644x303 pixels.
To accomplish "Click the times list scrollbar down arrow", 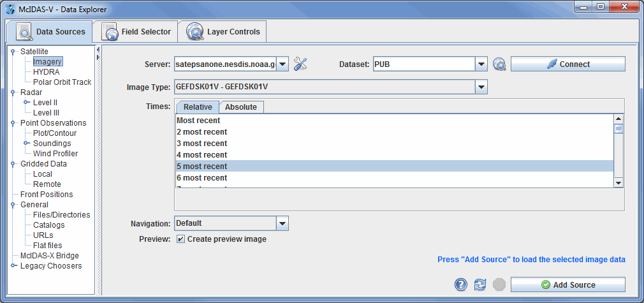I will click(618, 182).
